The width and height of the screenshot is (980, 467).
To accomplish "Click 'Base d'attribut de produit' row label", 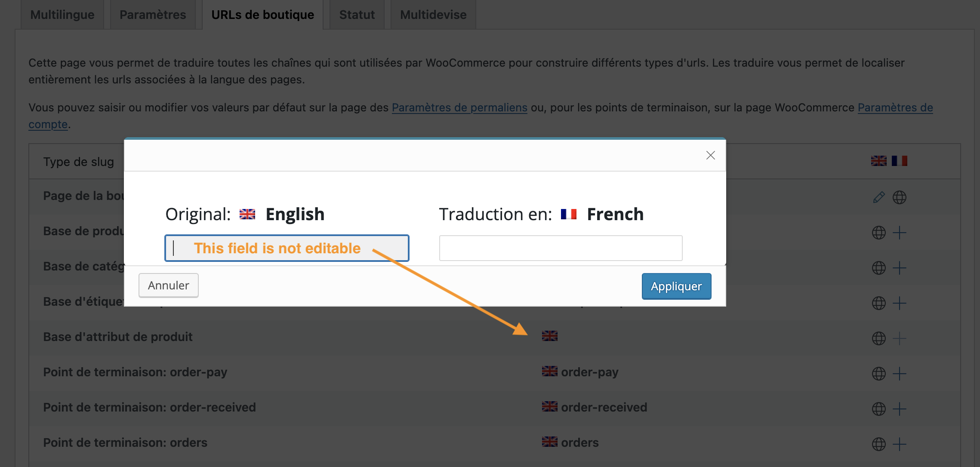I will pyautogui.click(x=118, y=337).
